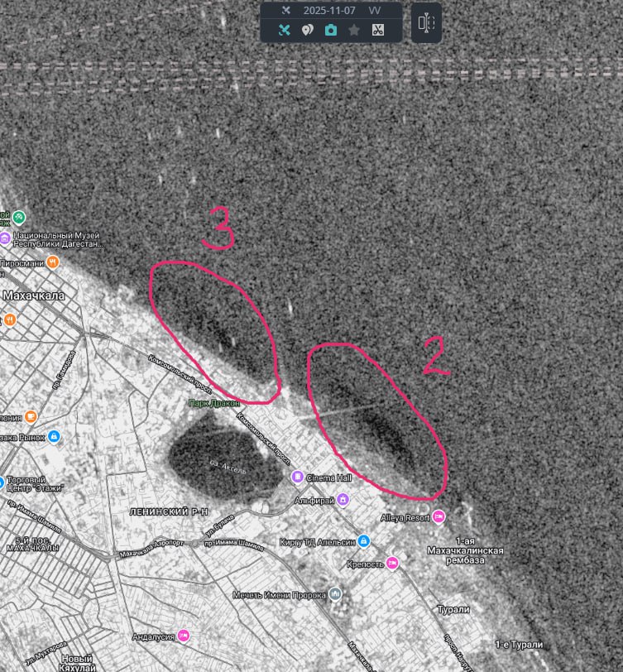
Task: Click the Пиросмани restaurant marker
Action: coord(53,262)
